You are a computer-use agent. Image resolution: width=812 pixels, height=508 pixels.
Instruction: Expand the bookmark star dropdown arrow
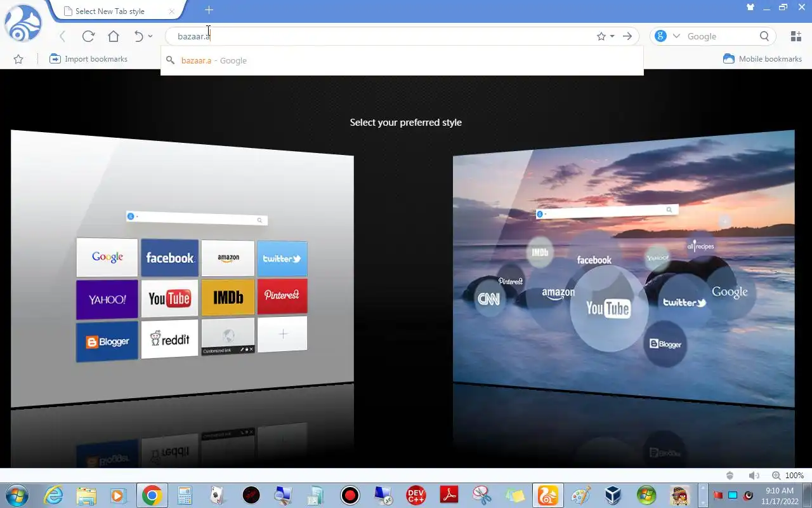click(612, 36)
